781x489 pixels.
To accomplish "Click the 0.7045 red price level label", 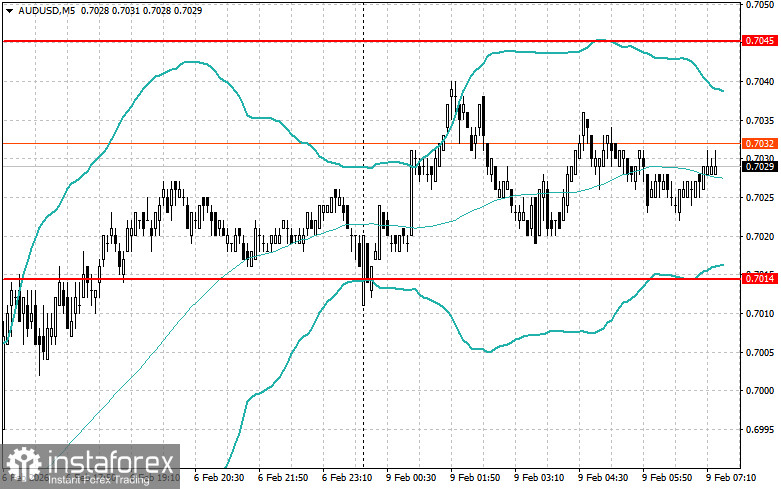I will [760, 41].
